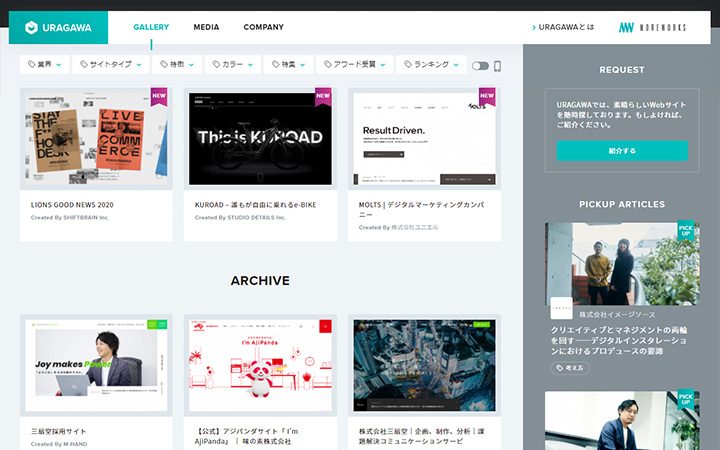720x450 pixels.
Task: Expand the サイトタイプ filter dropdown
Action: 111,64
